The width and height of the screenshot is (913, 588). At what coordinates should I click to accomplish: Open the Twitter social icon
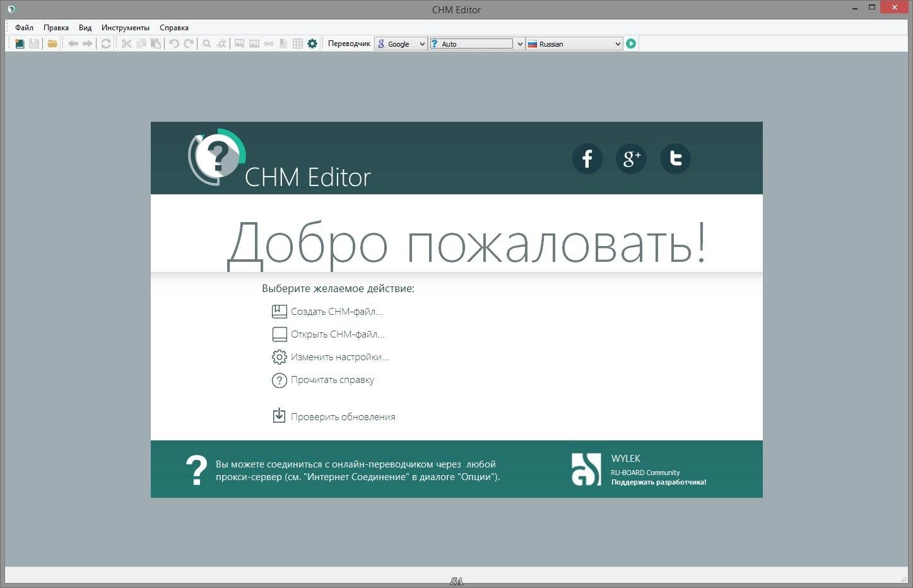(x=676, y=158)
